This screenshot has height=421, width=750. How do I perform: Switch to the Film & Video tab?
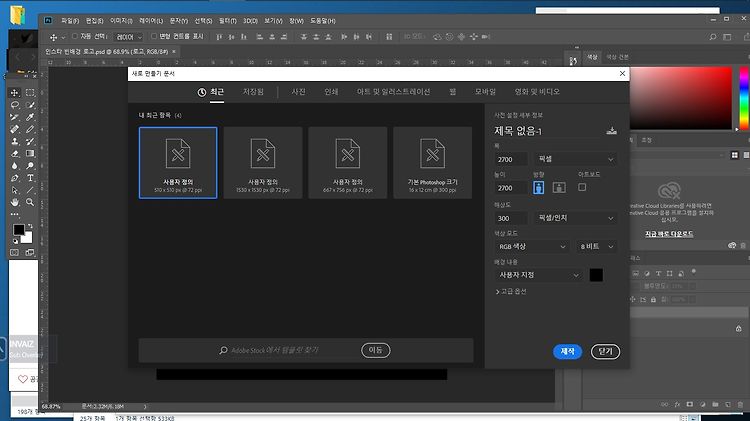click(x=537, y=91)
